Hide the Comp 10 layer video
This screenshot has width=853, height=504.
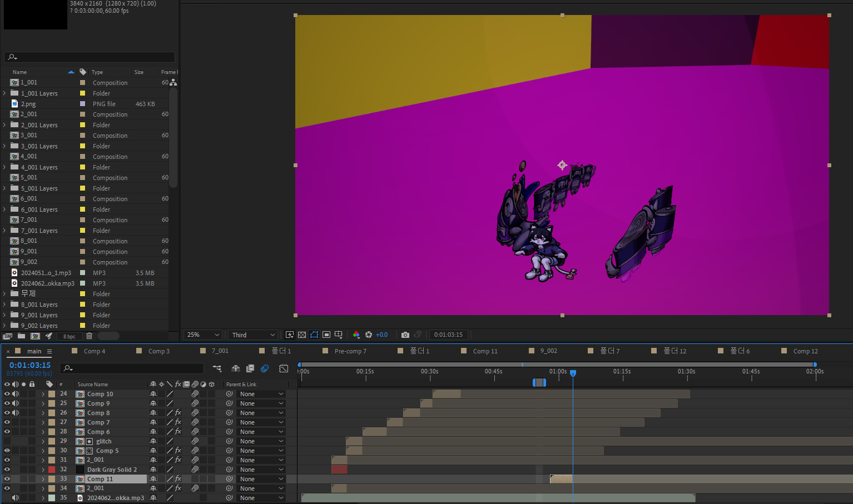(7, 394)
